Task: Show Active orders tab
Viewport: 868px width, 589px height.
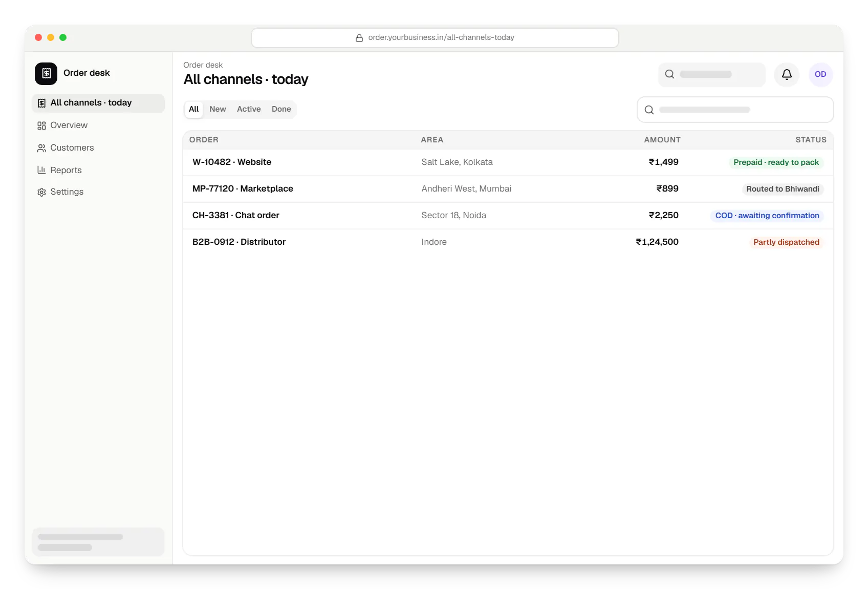Action: (249, 109)
